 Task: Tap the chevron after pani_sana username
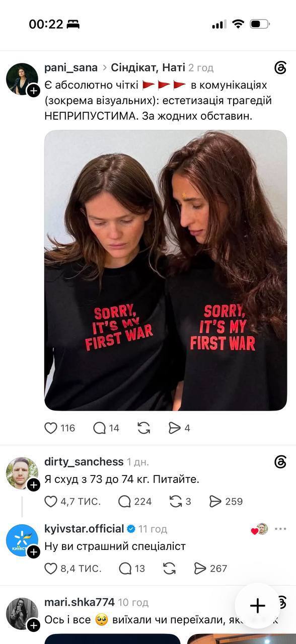[104, 67]
